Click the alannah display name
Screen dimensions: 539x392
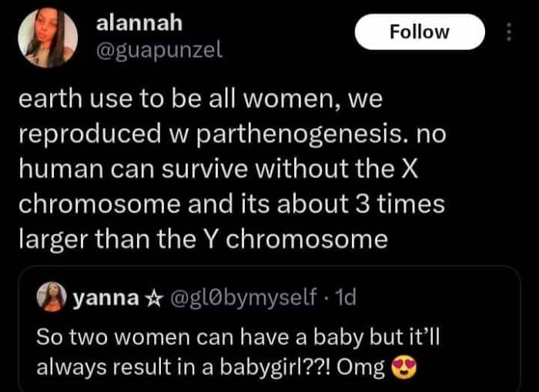(x=139, y=23)
